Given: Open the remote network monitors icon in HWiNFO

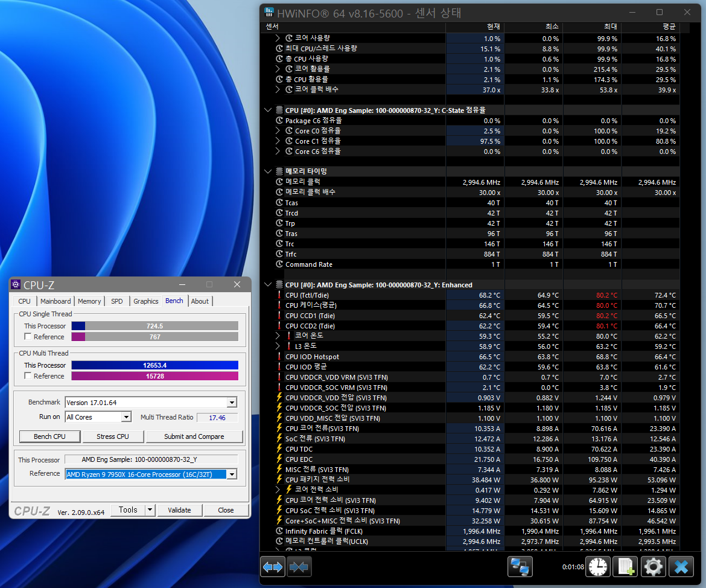Looking at the screenshot, I should tap(520, 566).
